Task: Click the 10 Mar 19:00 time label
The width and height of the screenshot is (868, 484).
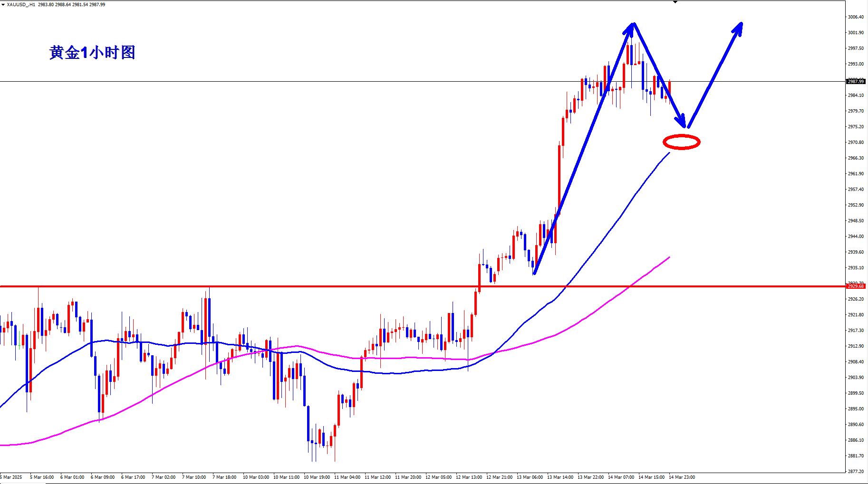Action: click(x=317, y=477)
